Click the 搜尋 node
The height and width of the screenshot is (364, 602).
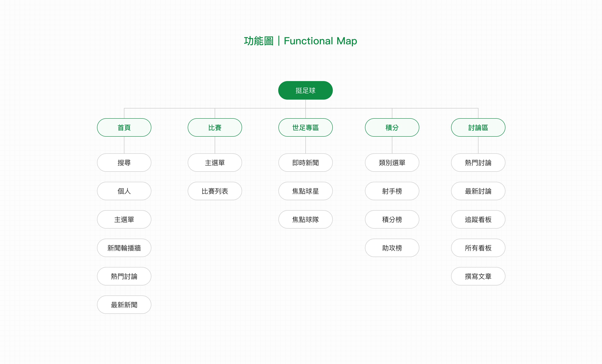point(124,163)
